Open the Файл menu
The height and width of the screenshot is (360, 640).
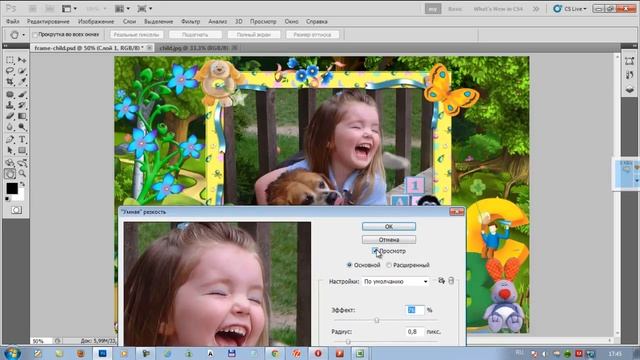[x=13, y=22]
